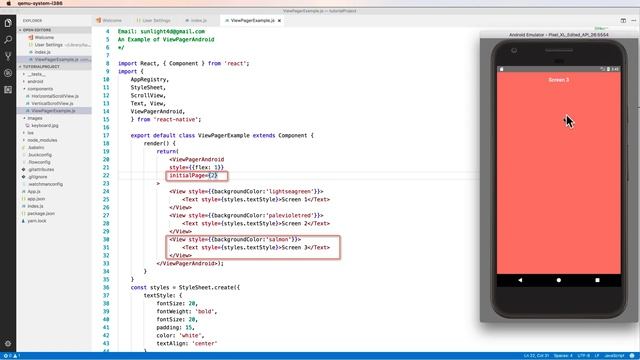This screenshot has width=640, height=360.
Task: Collapse the images folder
Action: tap(35, 118)
